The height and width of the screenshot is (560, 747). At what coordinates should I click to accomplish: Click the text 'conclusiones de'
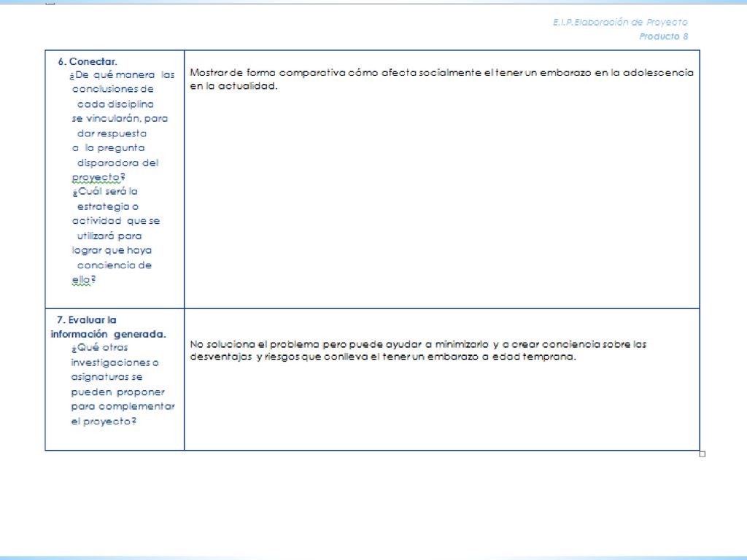click(x=113, y=89)
